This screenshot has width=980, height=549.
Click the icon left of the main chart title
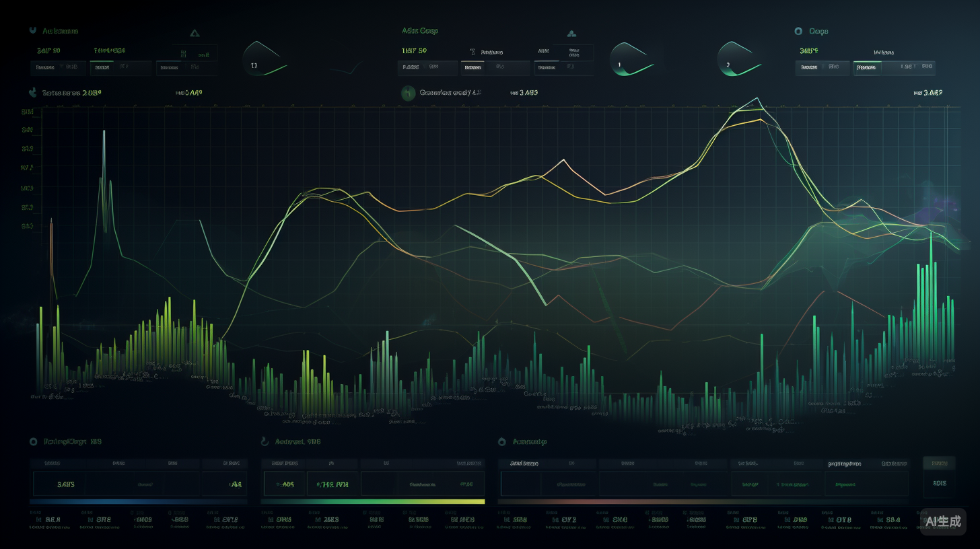32,93
